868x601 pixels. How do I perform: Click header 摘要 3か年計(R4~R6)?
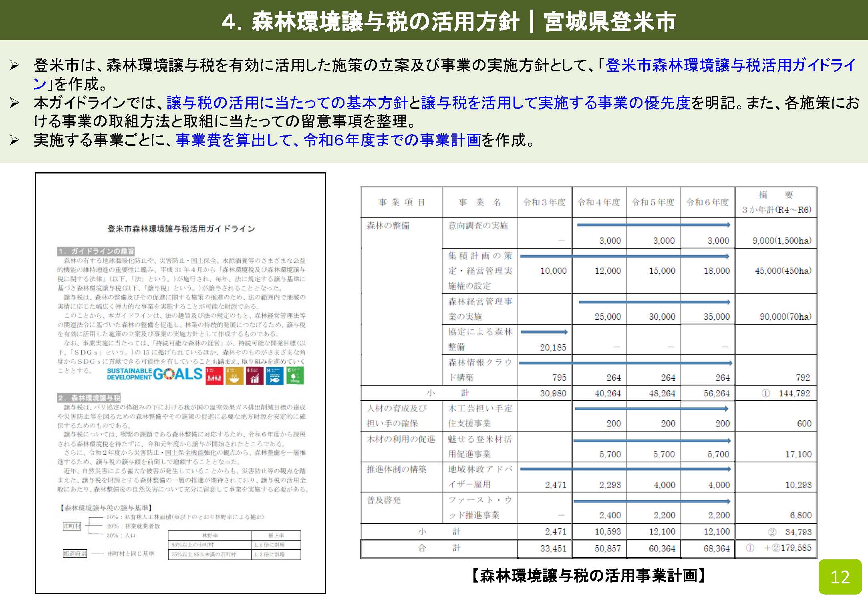tap(776, 202)
